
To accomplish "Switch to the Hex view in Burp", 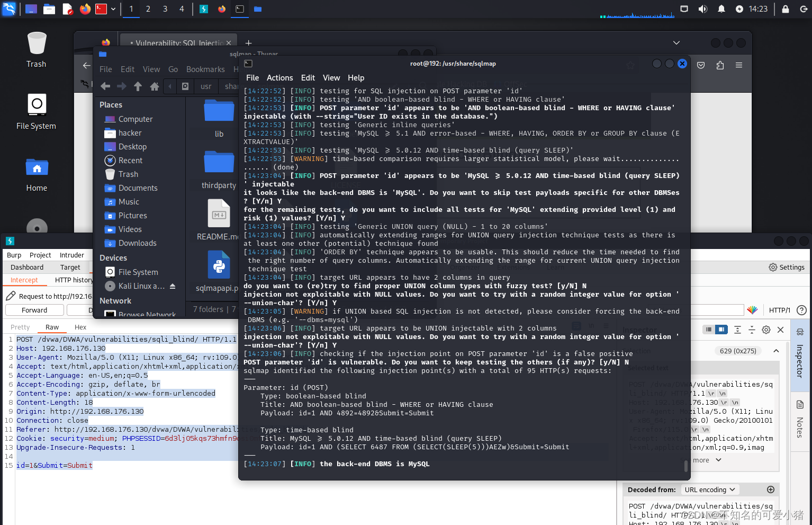I will pos(80,327).
